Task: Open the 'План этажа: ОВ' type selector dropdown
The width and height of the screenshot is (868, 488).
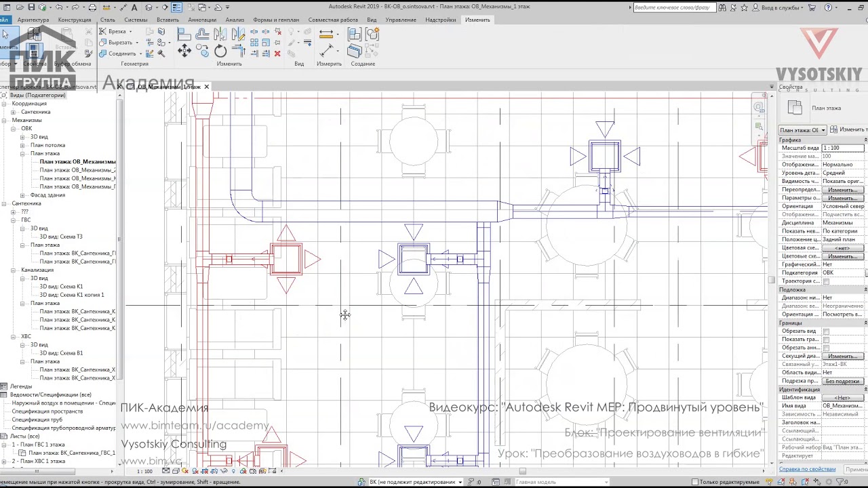Action: (802, 130)
